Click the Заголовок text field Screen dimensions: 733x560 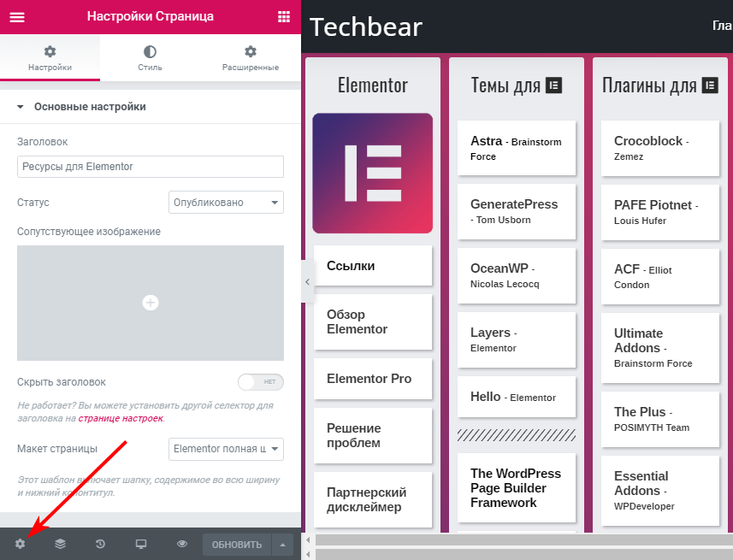[x=150, y=167]
